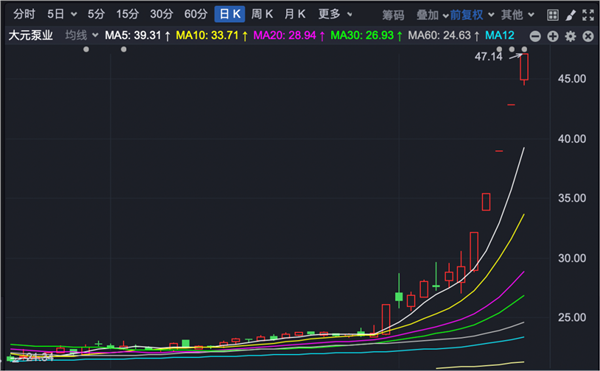Open the 前复权 adjustment dropdown
Image resolution: width=600 pixels, height=371 pixels.
pos(472,15)
